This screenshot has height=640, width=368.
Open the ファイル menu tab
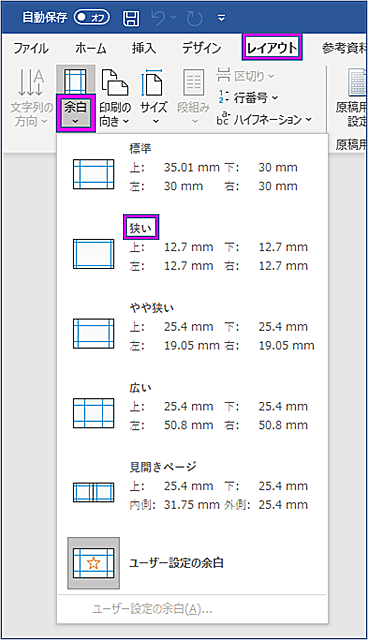(x=31, y=48)
